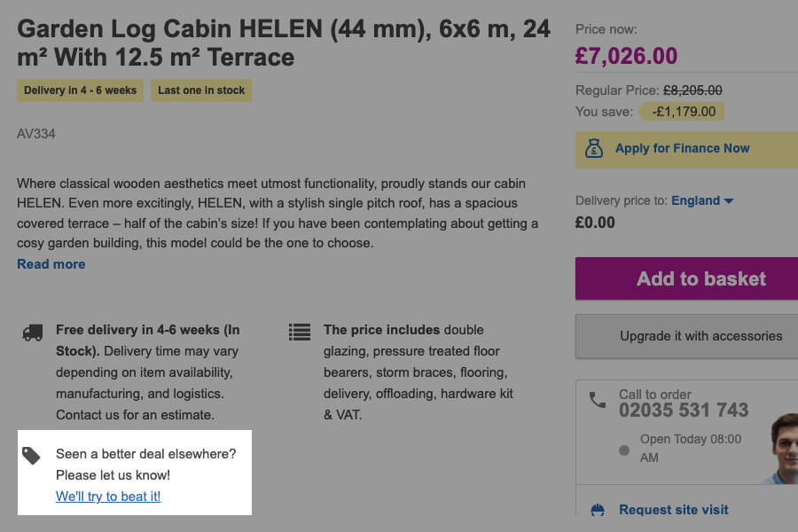The height and width of the screenshot is (532, 798).
Task: Click the hard hat site visit icon
Action: point(598,511)
